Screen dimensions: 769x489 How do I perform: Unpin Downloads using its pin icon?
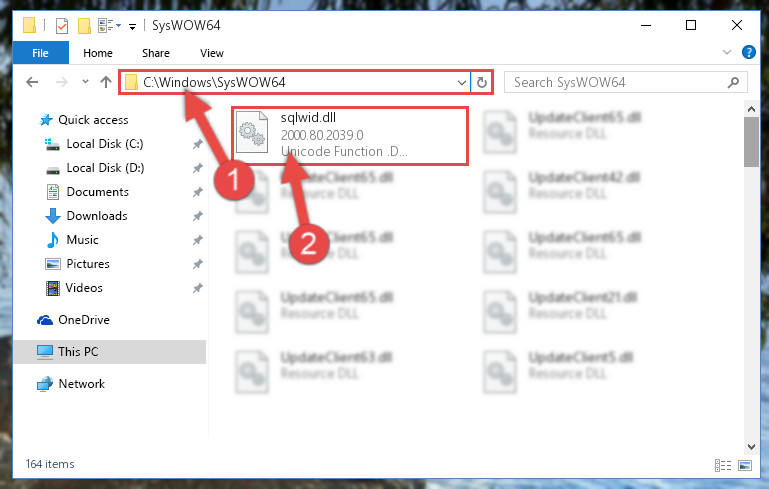[x=197, y=216]
